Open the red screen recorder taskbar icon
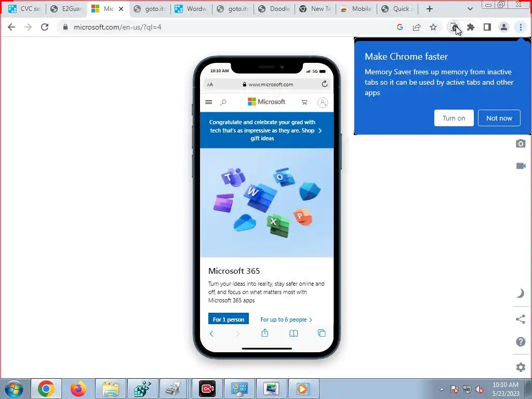Screen dimensions: 532x399 tap(207, 389)
